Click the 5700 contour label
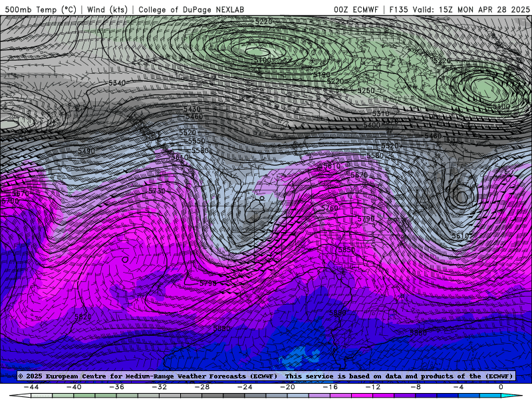The width and height of the screenshot is (532, 399). (10, 201)
